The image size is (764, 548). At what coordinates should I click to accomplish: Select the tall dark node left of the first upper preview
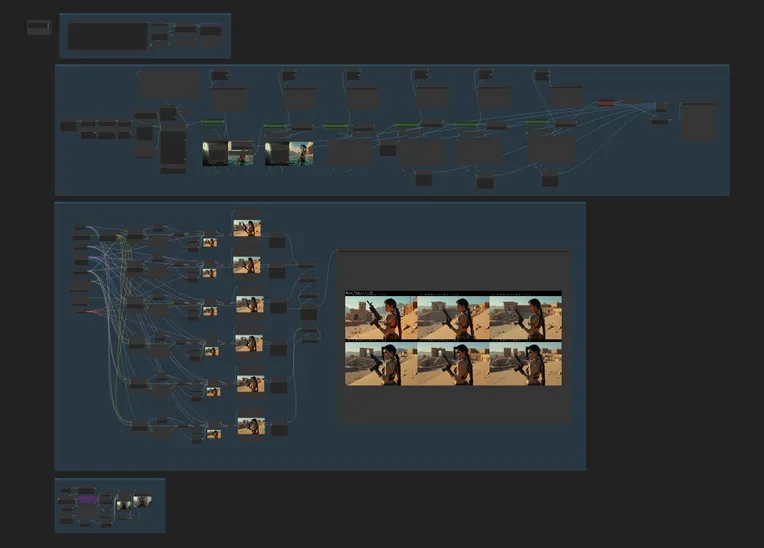(173, 148)
